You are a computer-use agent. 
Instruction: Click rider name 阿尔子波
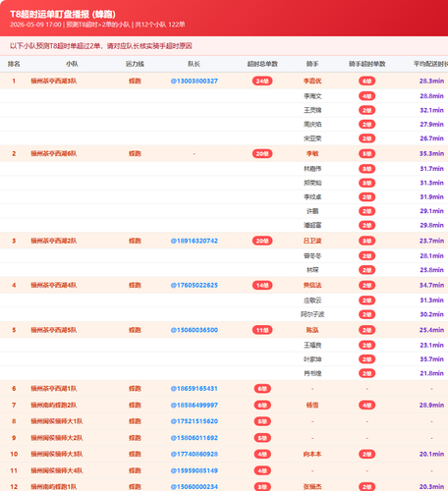[x=312, y=314]
